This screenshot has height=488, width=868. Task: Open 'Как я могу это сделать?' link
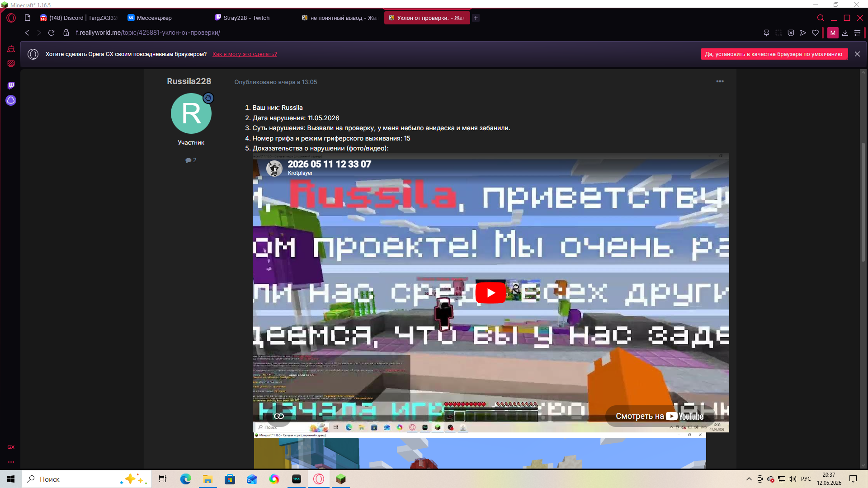(245, 54)
